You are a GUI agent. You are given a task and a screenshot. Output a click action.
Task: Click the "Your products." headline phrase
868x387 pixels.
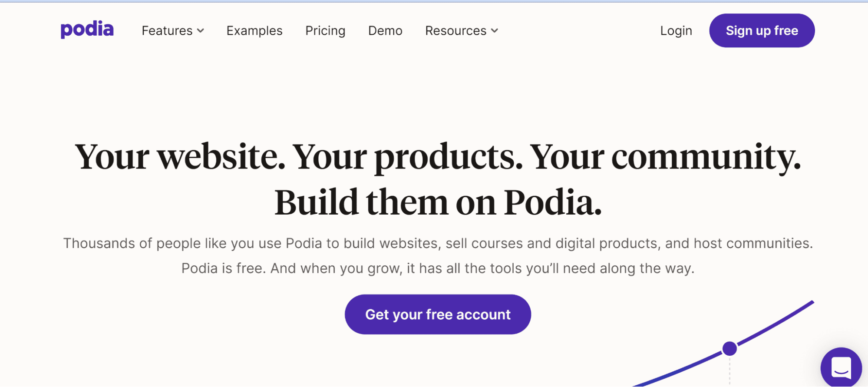(x=407, y=157)
